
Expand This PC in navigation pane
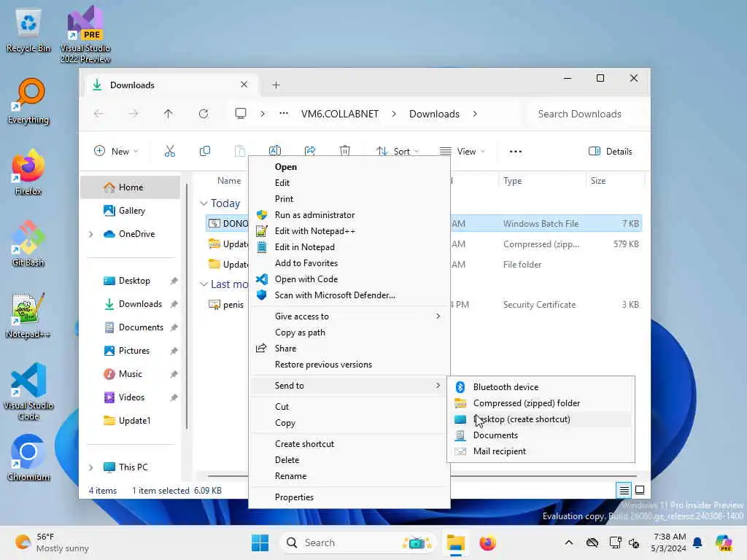[90, 467]
